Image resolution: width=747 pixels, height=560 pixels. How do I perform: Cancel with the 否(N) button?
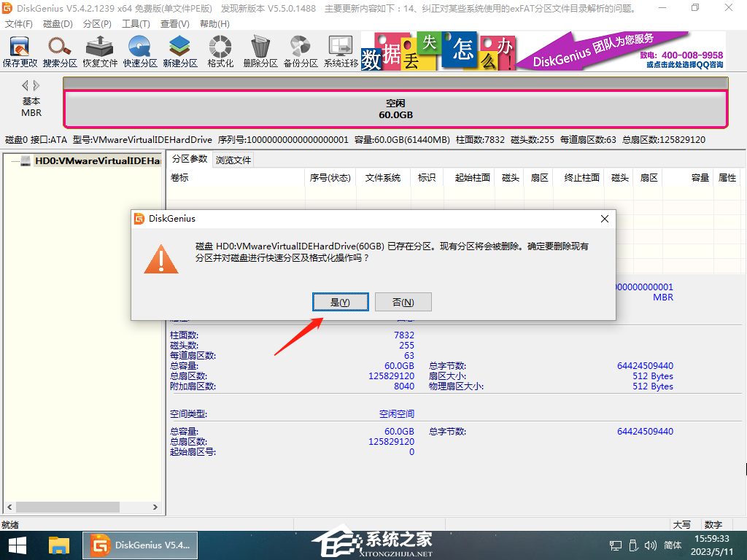tap(403, 302)
